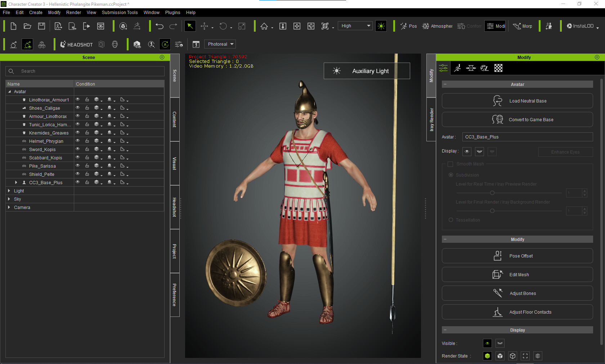Click the Texture checkerboard icon in Modify panel
This screenshot has height=364, width=605.
pos(498,68)
